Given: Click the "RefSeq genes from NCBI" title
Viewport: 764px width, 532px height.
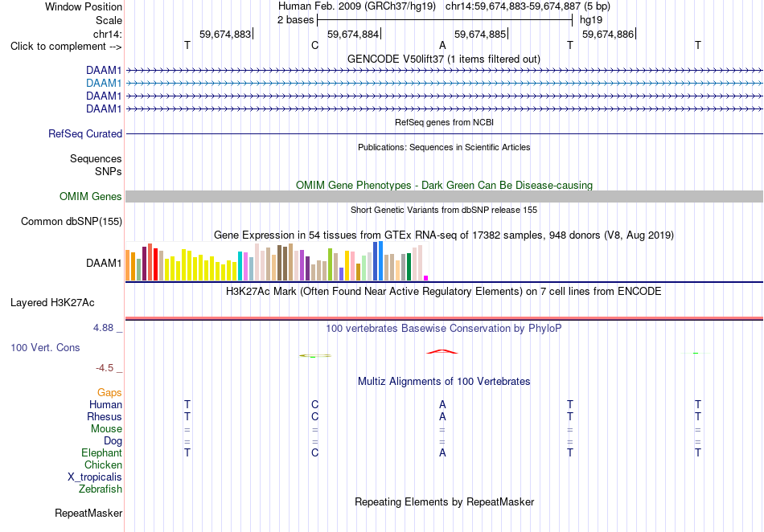Looking at the screenshot, I should (445, 122).
